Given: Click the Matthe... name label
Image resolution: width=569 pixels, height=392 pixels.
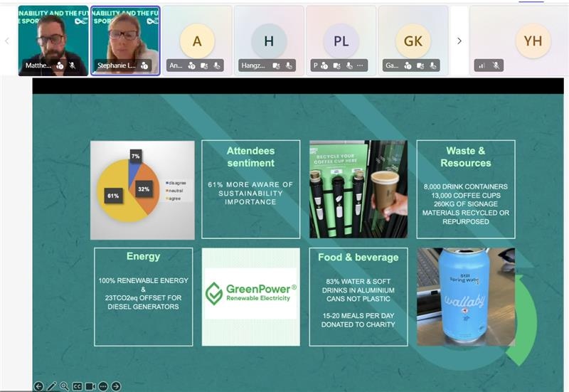Looking at the screenshot, I should pyautogui.click(x=38, y=65).
